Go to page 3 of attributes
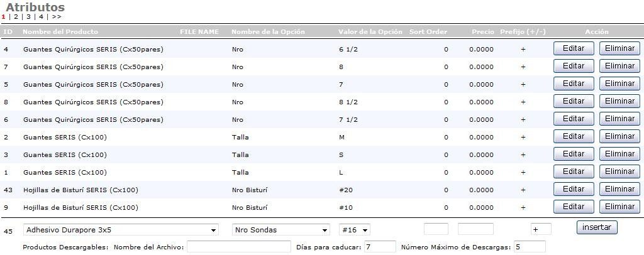The width and height of the screenshot is (644, 255). tap(28, 17)
